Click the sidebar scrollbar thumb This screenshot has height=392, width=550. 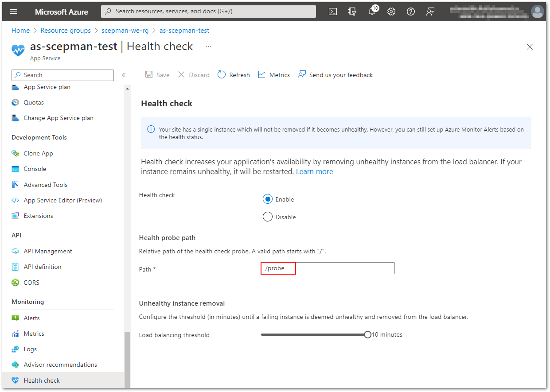[128, 360]
